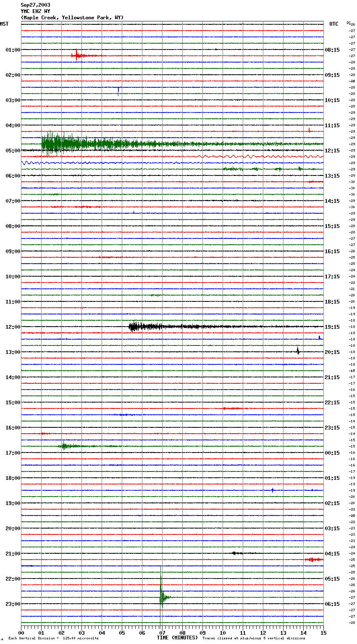The width and height of the screenshot is (357, 644).
Task: Click the '02:00' MST row label
Action: (13, 75)
